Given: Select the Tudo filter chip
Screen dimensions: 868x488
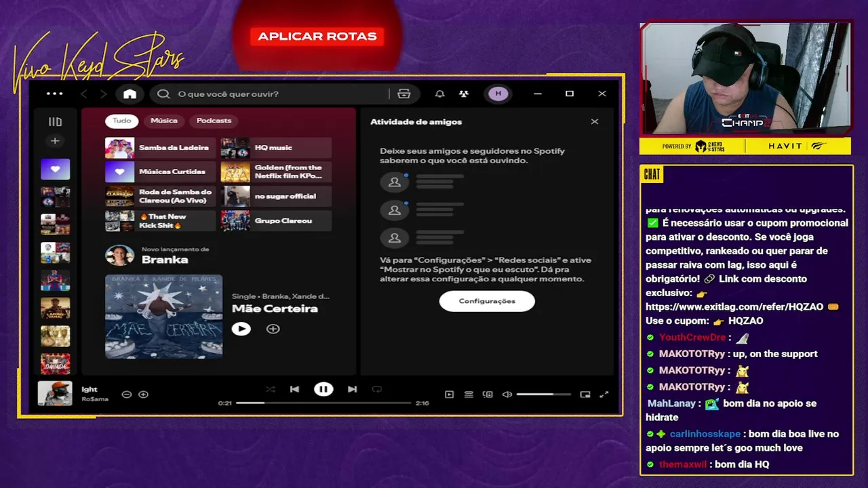Looking at the screenshot, I should 122,121.
